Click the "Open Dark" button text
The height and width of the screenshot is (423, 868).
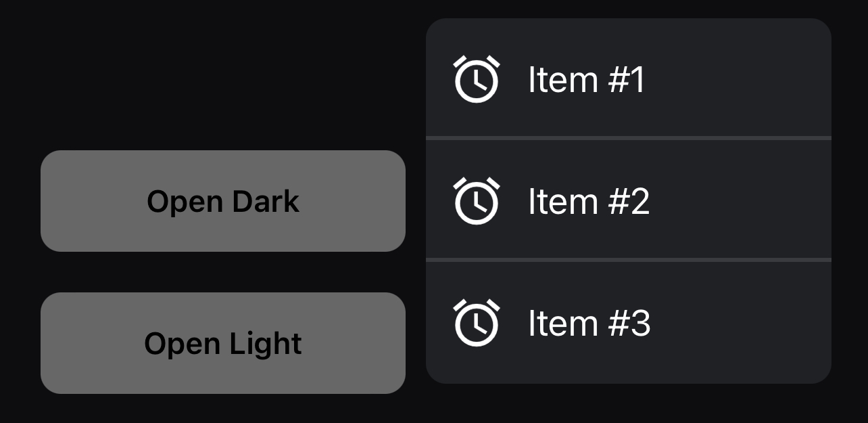tap(223, 202)
